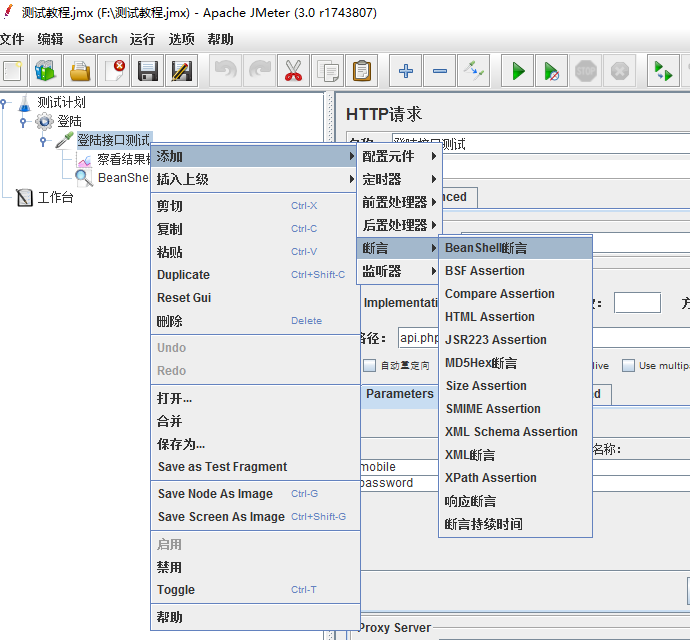Viewport: 690px width, 640px height.
Task: Open the 帮助 menu in menu bar
Action: click(x=220, y=39)
